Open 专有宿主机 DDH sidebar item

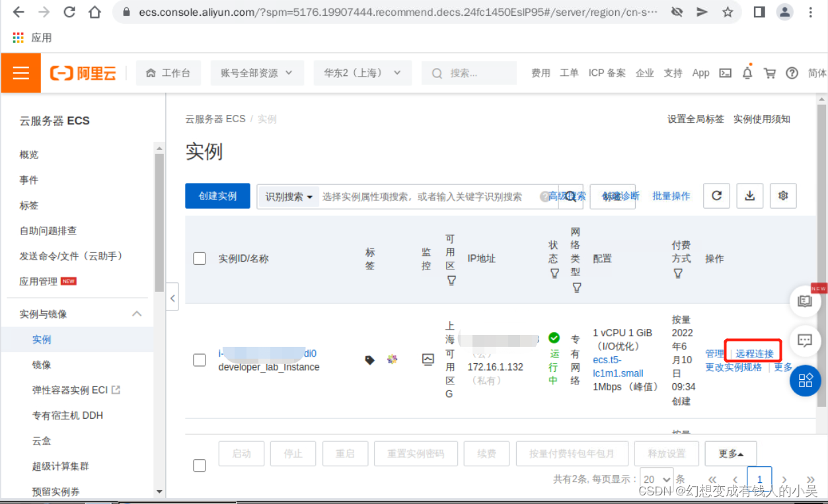point(67,415)
